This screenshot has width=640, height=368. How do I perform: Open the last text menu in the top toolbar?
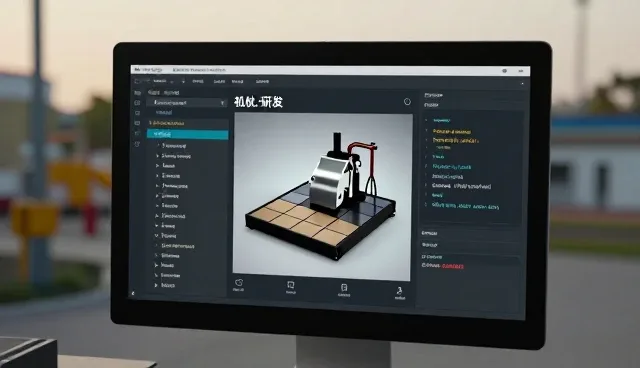[262, 82]
